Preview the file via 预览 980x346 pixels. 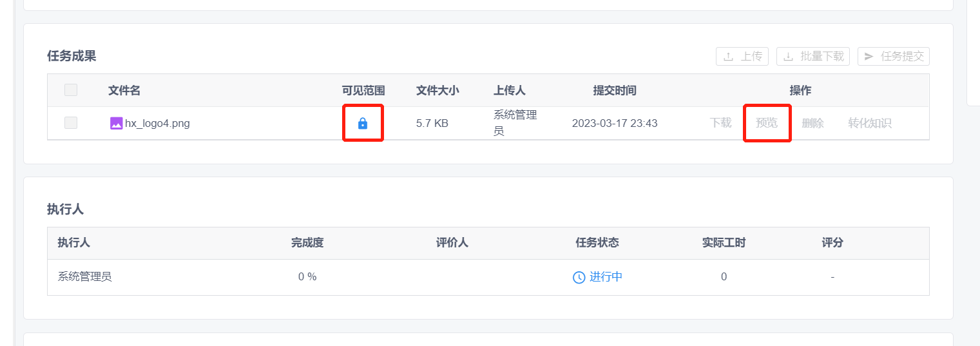click(x=767, y=123)
